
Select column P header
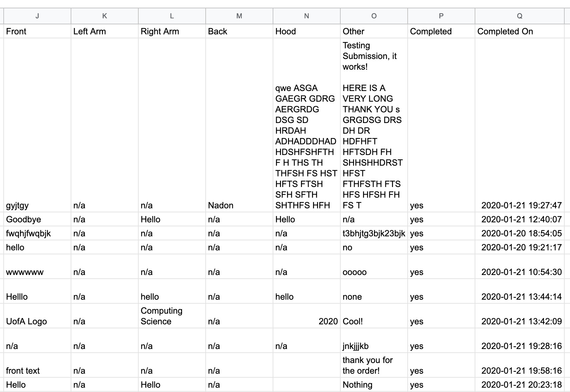pos(441,16)
